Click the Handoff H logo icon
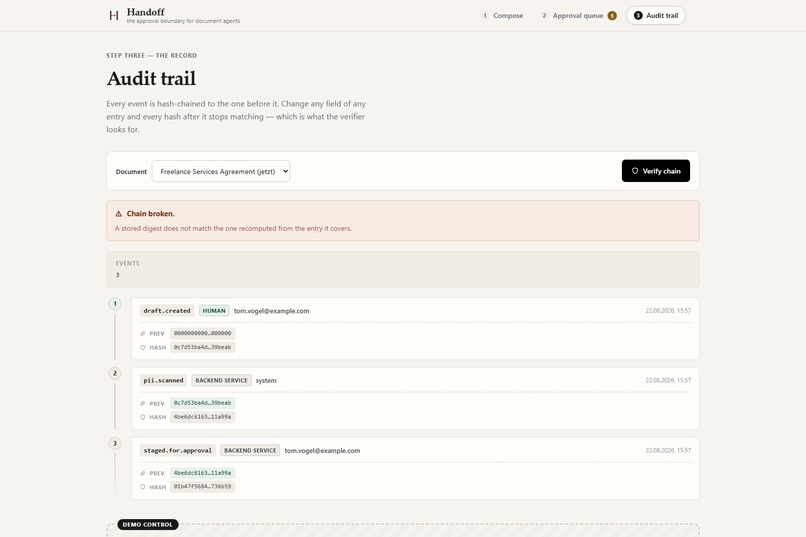This screenshot has height=537, width=806. (114, 15)
